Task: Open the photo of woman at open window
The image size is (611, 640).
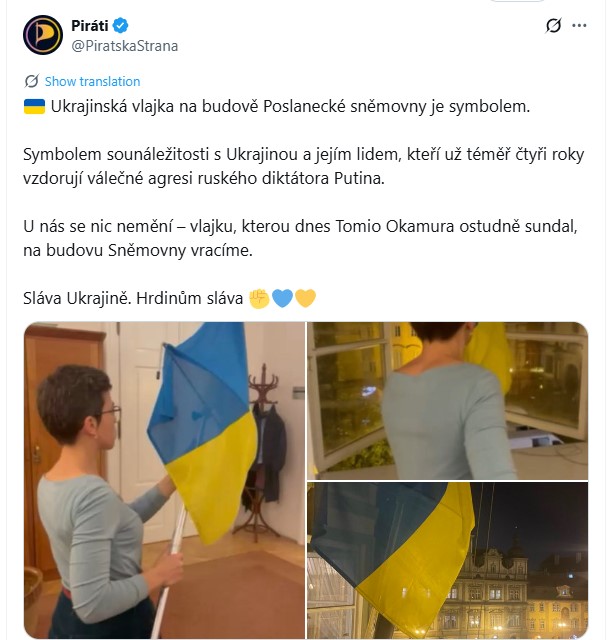Action: 448,401
